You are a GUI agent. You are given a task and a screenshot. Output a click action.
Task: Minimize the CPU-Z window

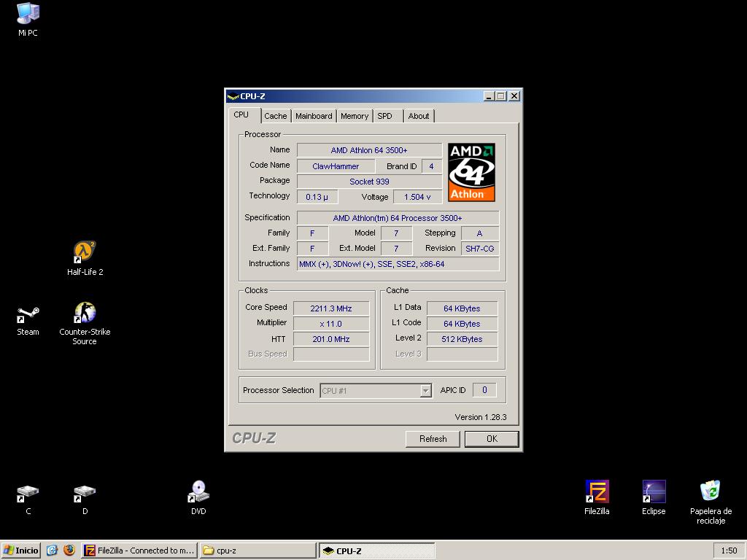pyautogui.click(x=488, y=96)
